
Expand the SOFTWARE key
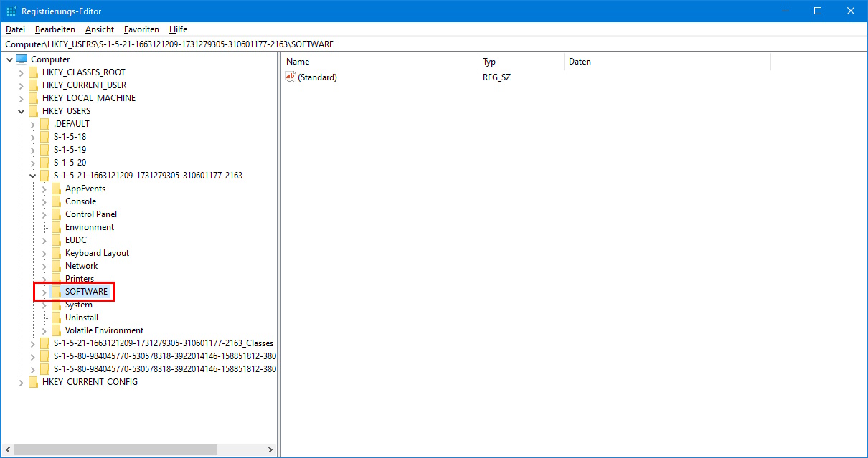(x=44, y=292)
